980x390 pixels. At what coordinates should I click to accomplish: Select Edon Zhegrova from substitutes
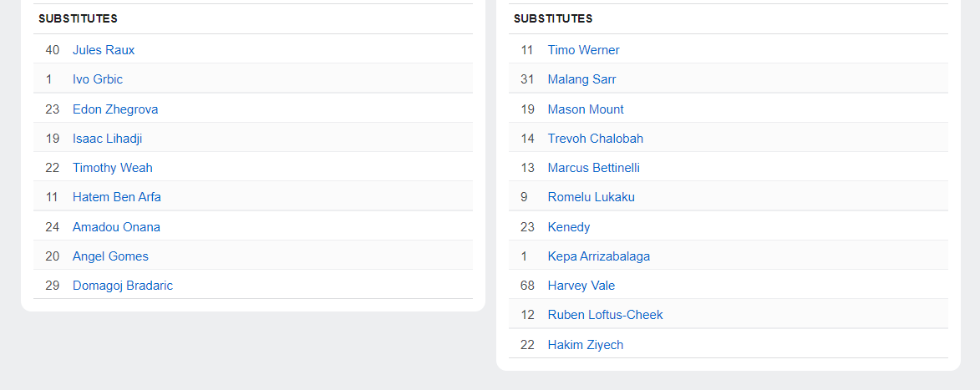[x=115, y=109]
